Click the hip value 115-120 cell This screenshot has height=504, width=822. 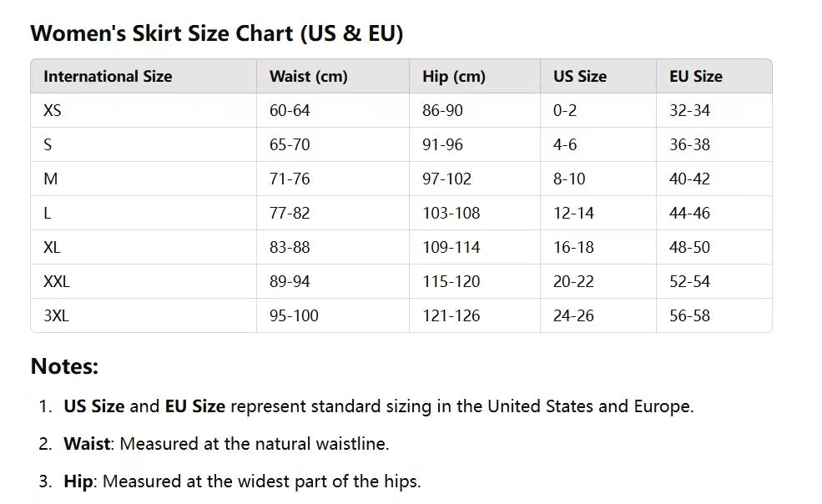[x=451, y=282]
